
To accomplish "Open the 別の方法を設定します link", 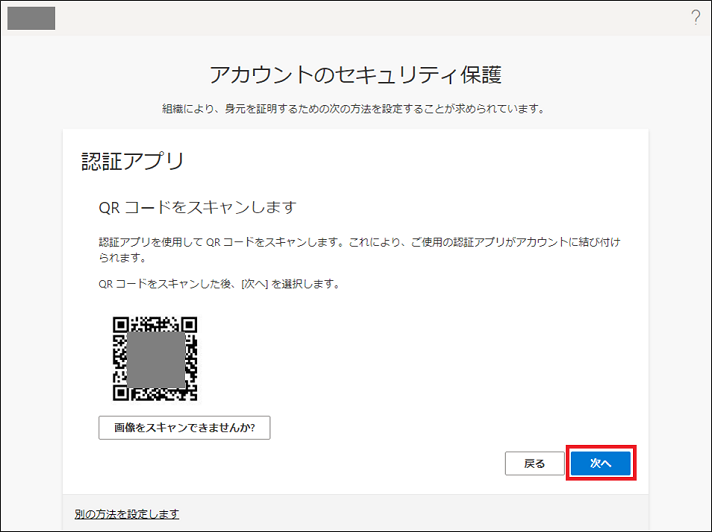I will (x=127, y=514).
